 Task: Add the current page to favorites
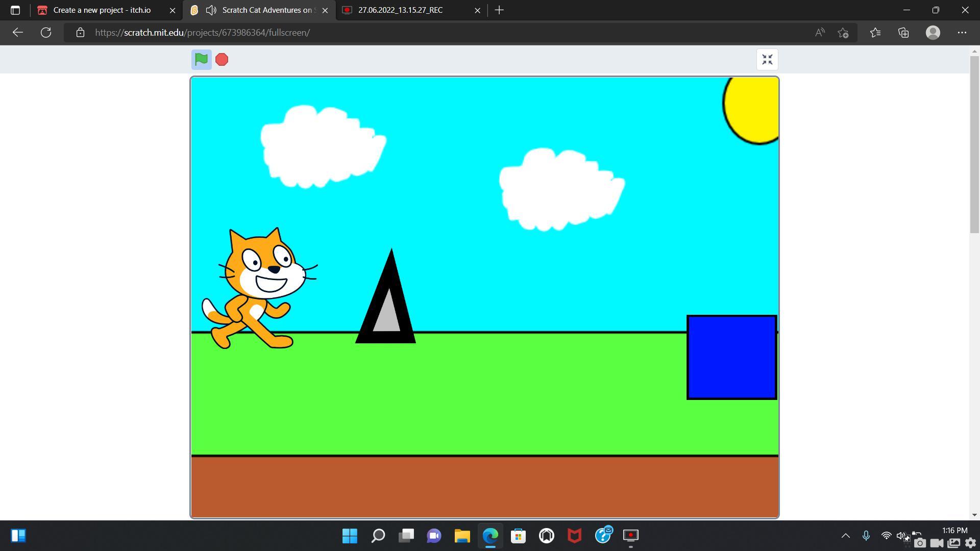(x=843, y=32)
